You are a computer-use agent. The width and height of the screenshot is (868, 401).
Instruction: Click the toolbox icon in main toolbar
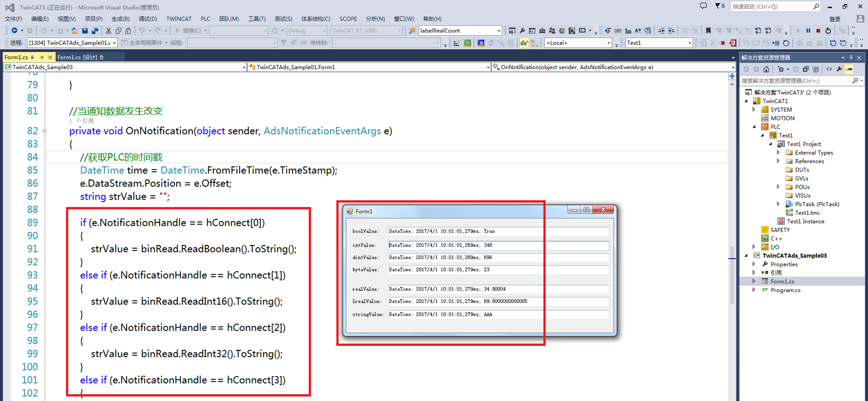coord(542,31)
